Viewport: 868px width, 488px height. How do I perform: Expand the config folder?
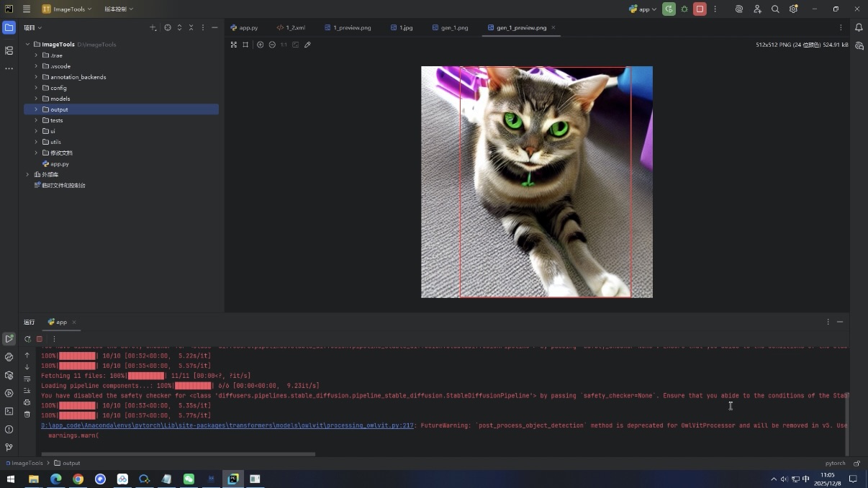(36, 88)
